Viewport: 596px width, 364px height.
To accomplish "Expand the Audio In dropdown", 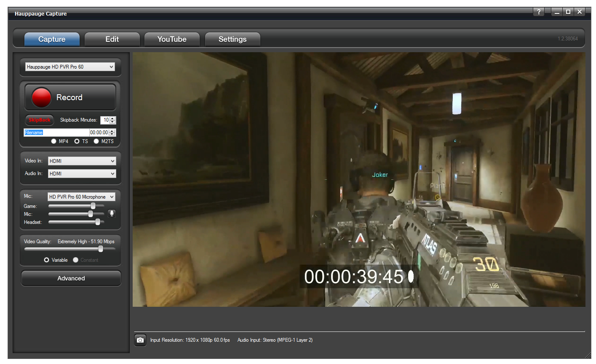I will pos(82,174).
